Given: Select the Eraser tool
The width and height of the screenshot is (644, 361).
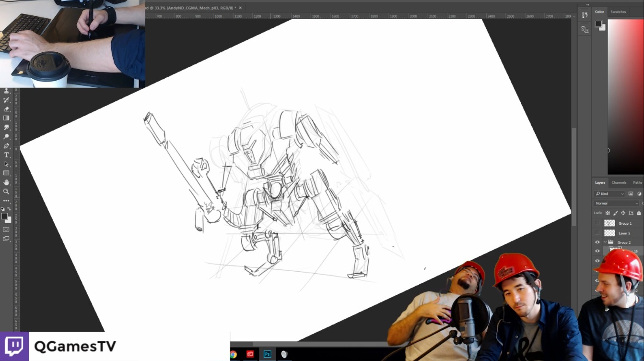Looking at the screenshot, I should point(6,109).
